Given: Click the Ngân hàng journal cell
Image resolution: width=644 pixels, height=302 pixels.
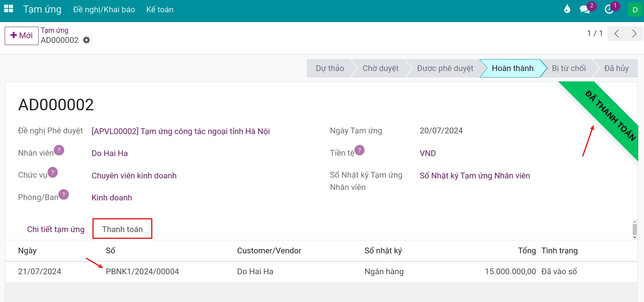Looking at the screenshot, I should coord(384,272).
